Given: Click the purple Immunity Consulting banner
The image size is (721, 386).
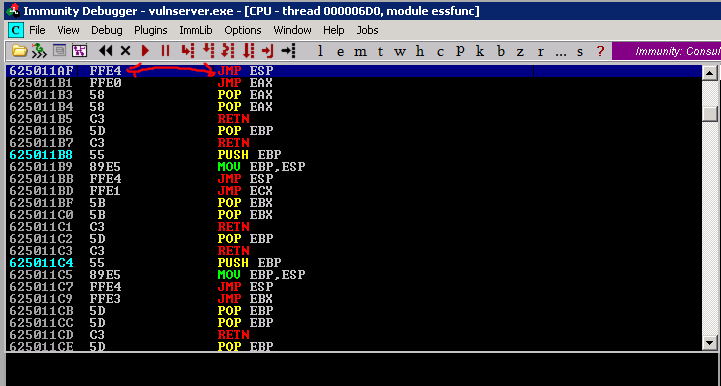Looking at the screenshot, I should (x=666, y=51).
